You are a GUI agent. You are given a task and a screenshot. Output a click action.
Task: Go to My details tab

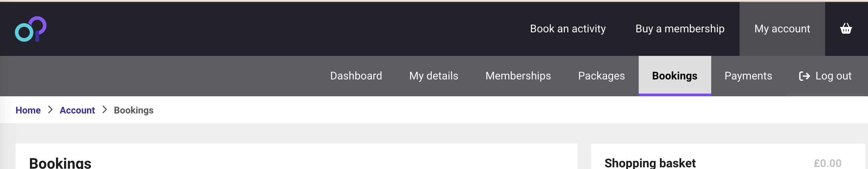434,76
